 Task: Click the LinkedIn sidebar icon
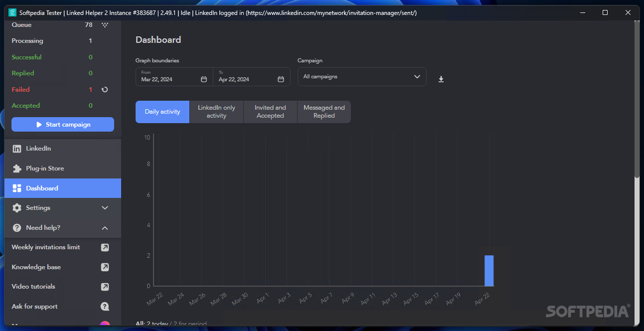17,149
